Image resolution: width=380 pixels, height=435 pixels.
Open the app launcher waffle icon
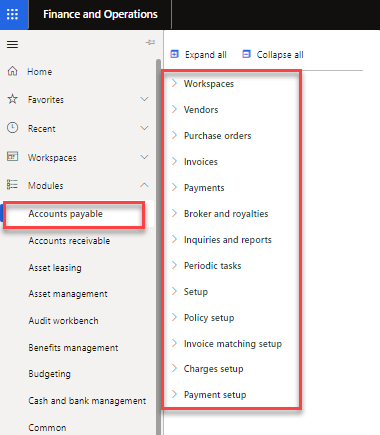(x=13, y=14)
